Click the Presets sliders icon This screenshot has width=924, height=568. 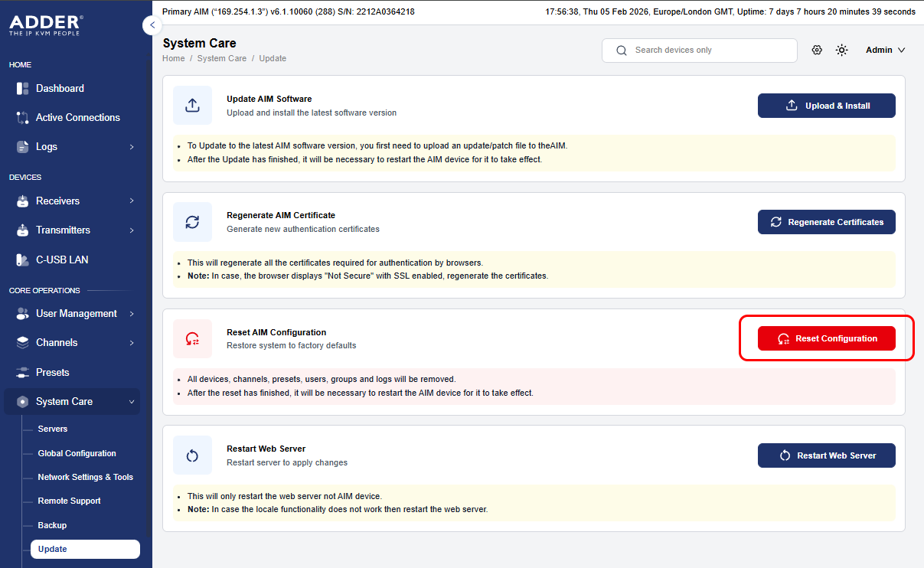[22, 373]
